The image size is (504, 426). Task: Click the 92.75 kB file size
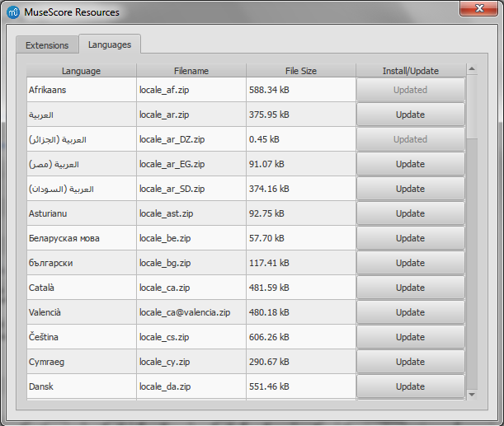pos(266,213)
